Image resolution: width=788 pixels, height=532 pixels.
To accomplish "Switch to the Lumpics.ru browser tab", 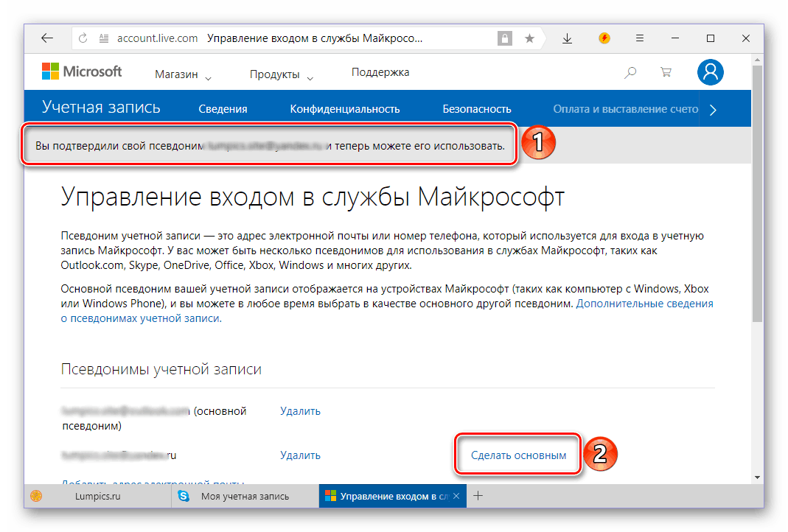I will pos(97,497).
